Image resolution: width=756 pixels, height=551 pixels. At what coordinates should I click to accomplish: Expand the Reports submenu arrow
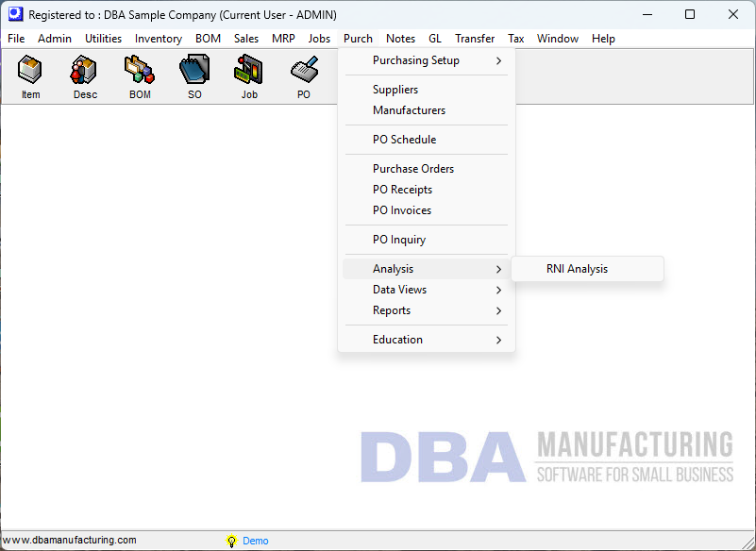(499, 311)
